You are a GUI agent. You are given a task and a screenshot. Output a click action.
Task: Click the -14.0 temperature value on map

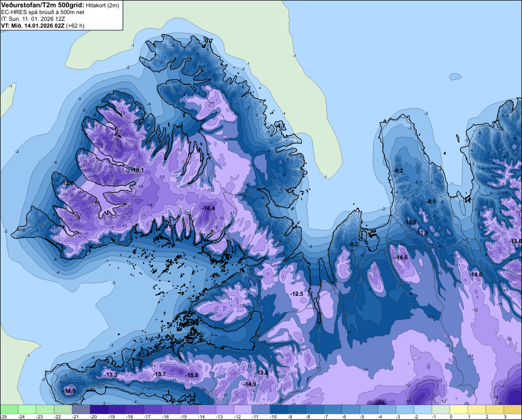(x=476, y=274)
